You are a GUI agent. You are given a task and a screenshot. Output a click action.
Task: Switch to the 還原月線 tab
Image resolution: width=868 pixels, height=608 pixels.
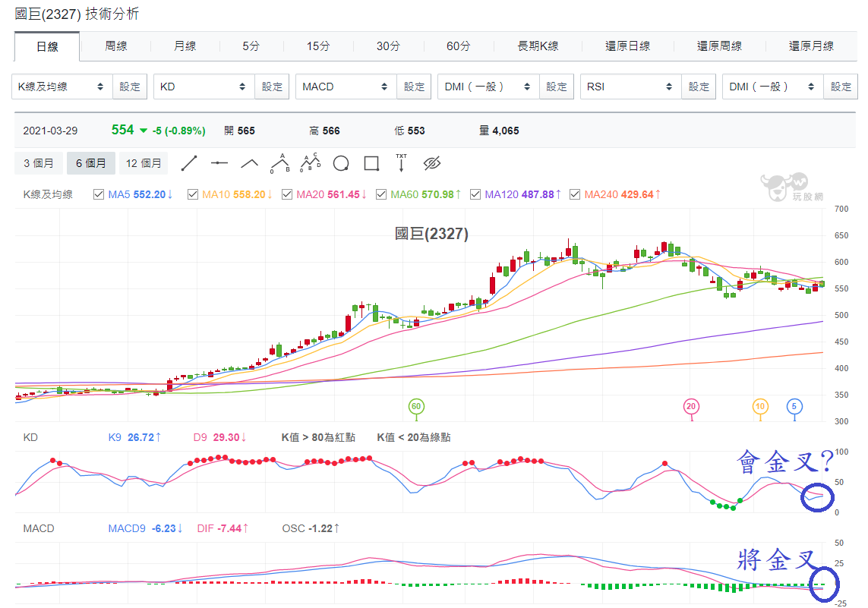click(x=811, y=46)
